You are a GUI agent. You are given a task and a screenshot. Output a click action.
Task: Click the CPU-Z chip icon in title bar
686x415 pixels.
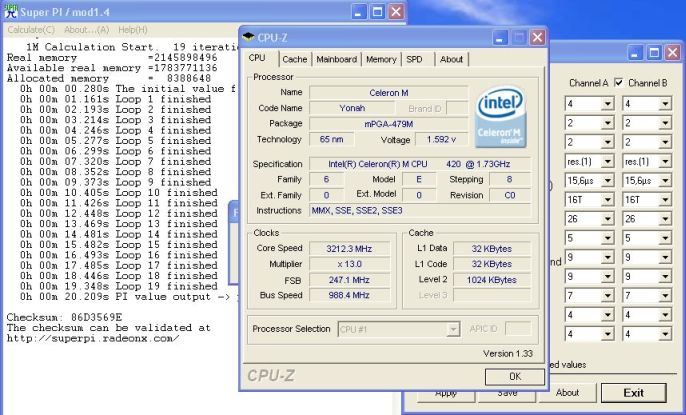pyautogui.click(x=248, y=37)
